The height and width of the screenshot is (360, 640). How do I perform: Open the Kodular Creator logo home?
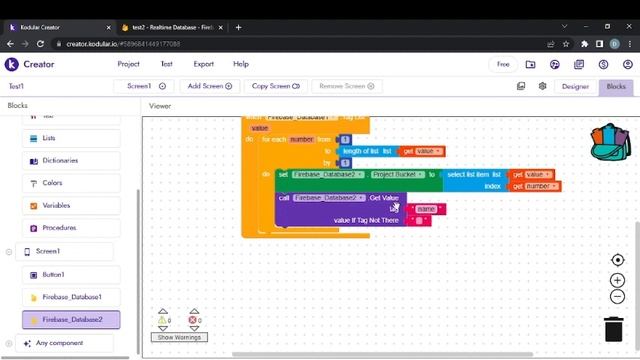tap(12, 64)
